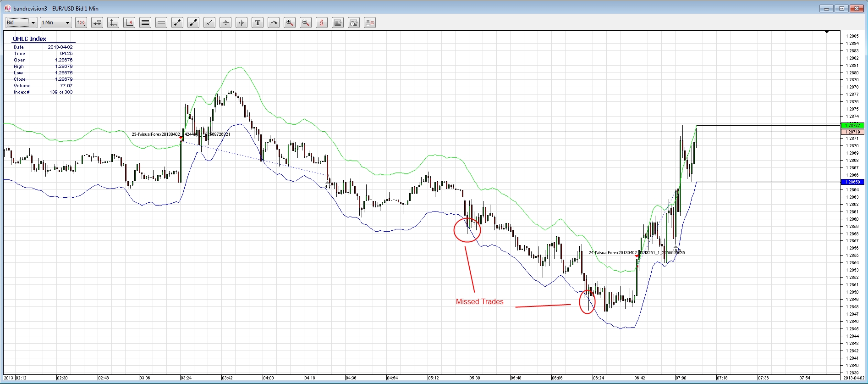Click the small black triangle marker above chart
Viewport: 868px width, 384px height.
[x=827, y=32]
